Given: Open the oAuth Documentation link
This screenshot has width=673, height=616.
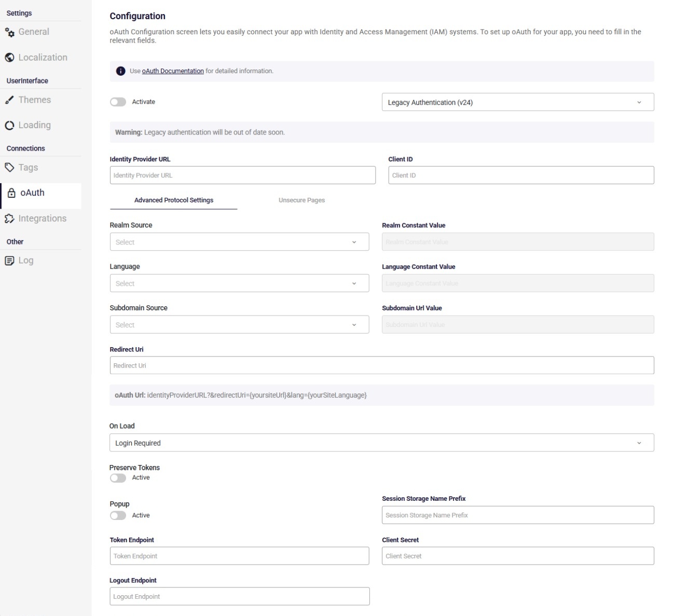Looking at the screenshot, I should [x=173, y=71].
